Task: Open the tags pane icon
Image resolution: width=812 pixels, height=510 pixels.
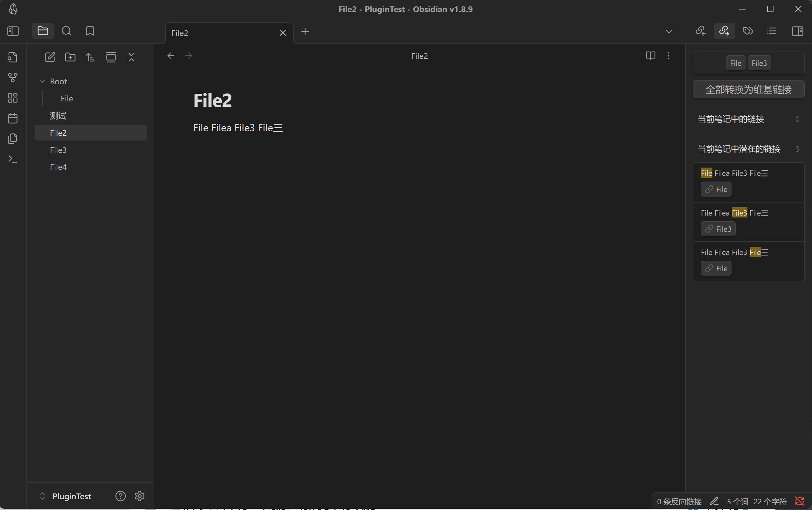Action: point(748,31)
